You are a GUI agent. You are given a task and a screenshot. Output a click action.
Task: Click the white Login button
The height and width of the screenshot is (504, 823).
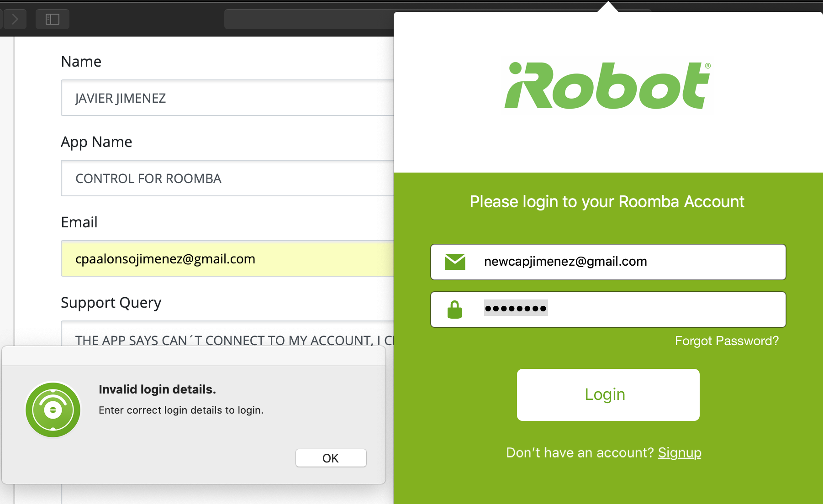608,395
